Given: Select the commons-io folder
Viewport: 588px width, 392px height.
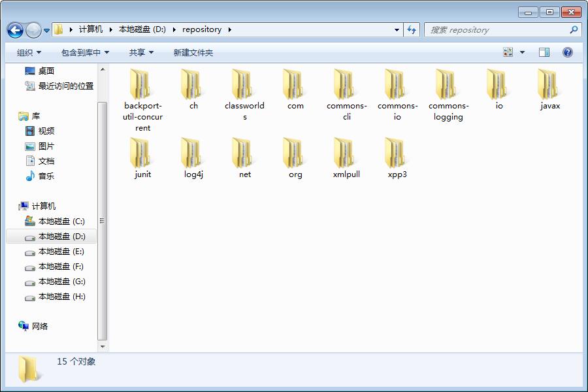Looking at the screenshot, I should pos(397,95).
